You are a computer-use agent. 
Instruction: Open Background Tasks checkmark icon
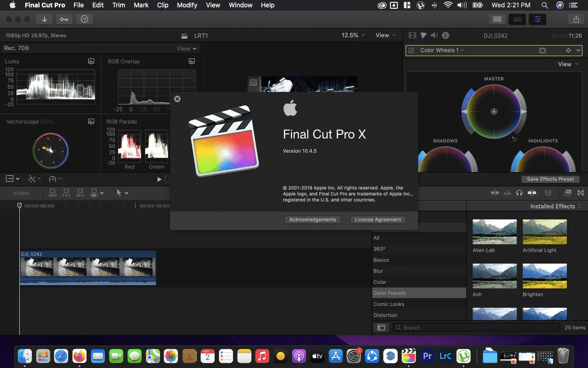coord(85,19)
